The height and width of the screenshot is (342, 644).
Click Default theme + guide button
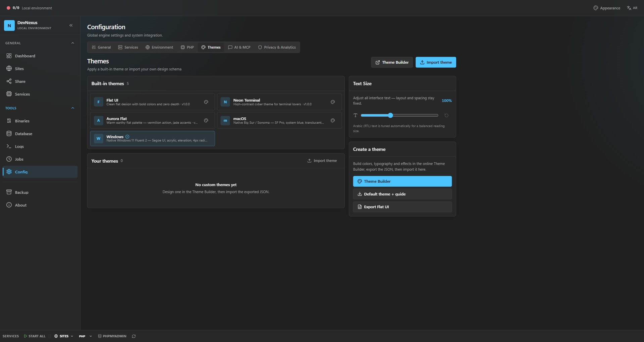pyautogui.click(x=402, y=194)
